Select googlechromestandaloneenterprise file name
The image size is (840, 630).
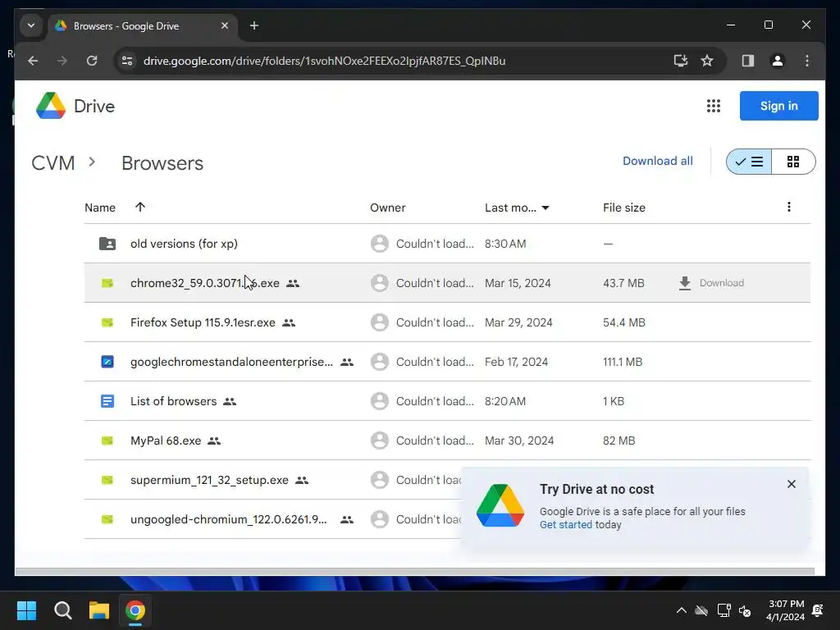click(231, 362)
